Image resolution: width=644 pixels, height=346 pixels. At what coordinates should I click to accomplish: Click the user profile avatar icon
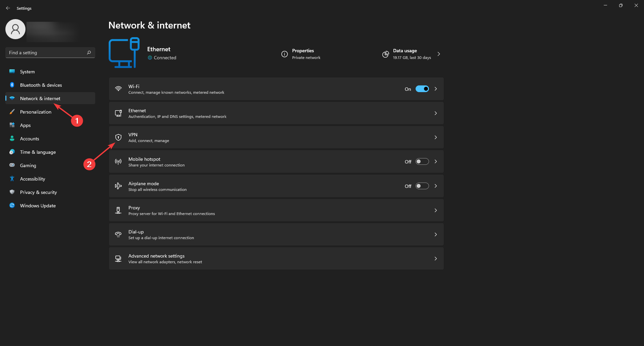(15, 29)
